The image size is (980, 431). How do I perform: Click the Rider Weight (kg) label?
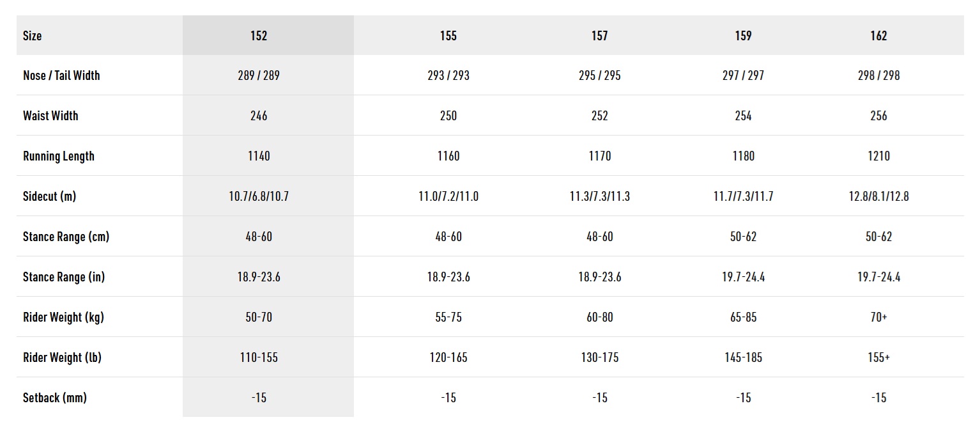(63, 317)
